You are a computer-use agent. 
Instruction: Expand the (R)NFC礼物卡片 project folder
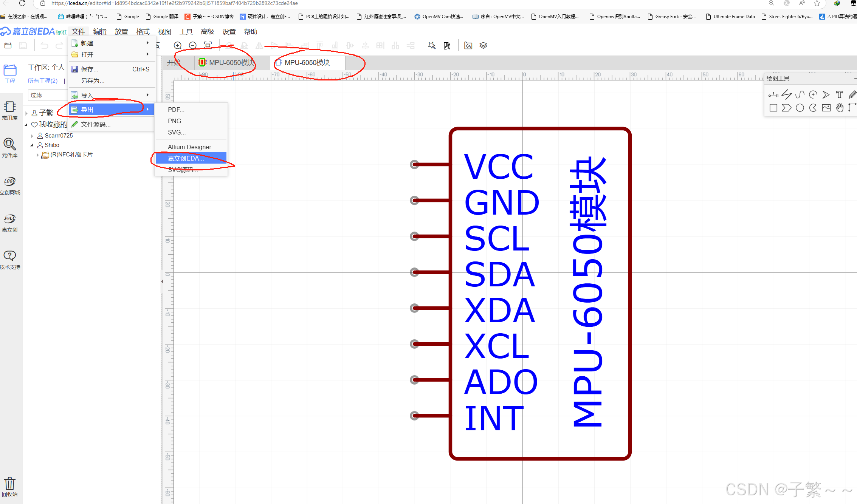(x=38, y=155)
